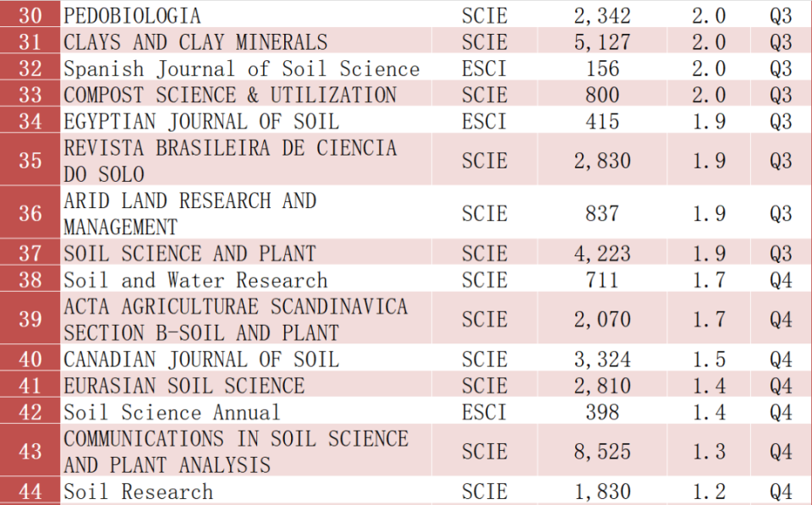The width and height of the screenshot is (812, 505).
Task: Click row number 36 cell
Action: tap(30, 213)
